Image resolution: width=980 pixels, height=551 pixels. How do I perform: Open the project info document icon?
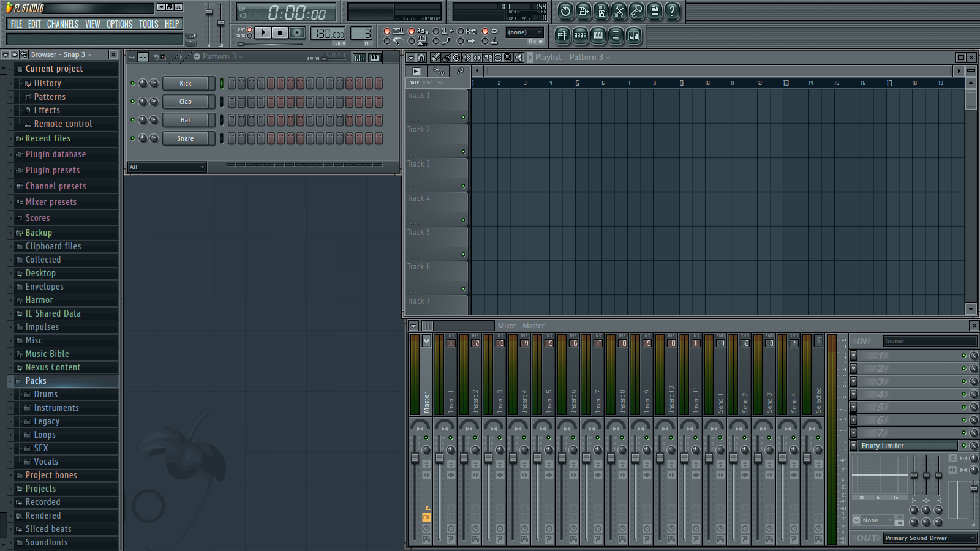pos(654,10)
